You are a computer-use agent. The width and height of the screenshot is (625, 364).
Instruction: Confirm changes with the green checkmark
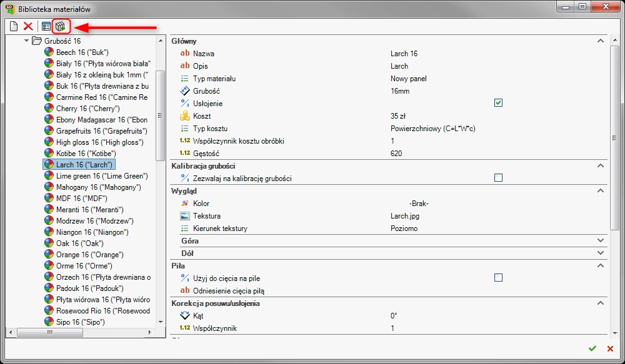(594, 349)
